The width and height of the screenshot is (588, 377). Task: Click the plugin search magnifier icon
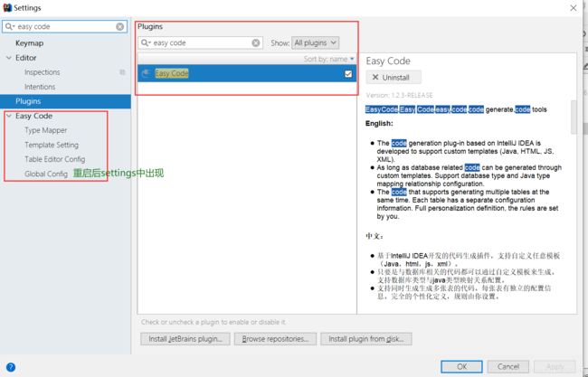pos(145,42)
